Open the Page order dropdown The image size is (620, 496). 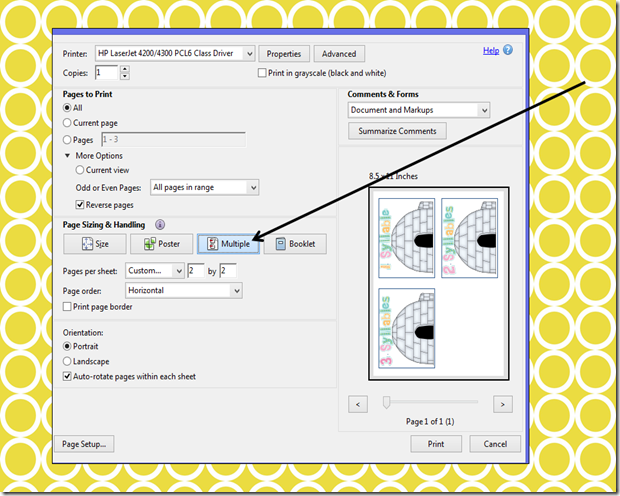(x=183, y=290)
